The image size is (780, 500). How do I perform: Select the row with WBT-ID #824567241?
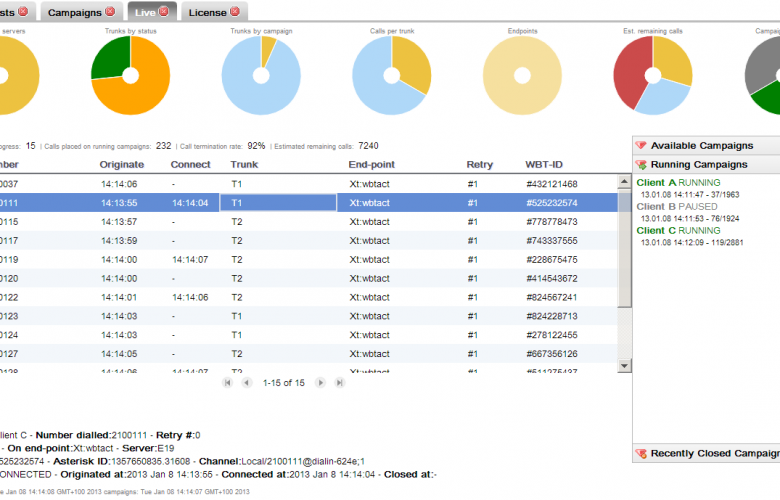[308, 298]
